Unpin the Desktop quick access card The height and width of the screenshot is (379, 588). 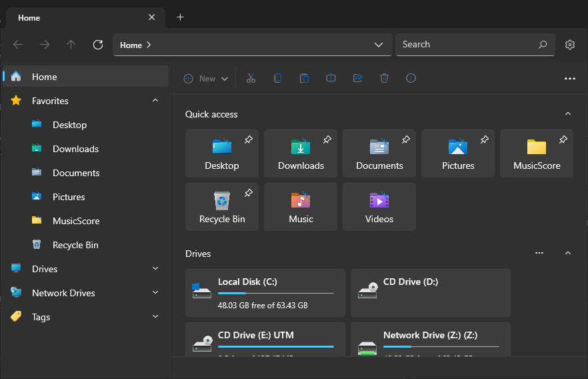pos(249,139)
